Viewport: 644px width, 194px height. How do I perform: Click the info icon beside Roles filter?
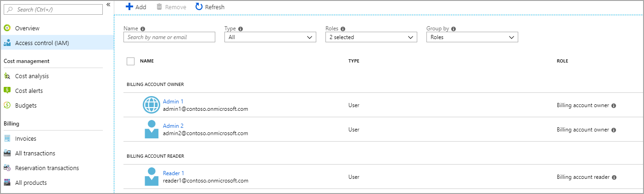pos(343,29)
